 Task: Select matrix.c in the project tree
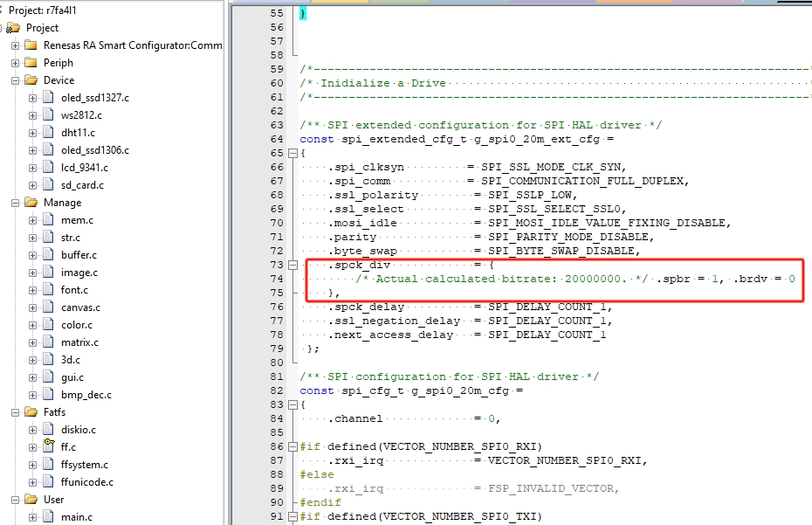[x=79, y=342]
